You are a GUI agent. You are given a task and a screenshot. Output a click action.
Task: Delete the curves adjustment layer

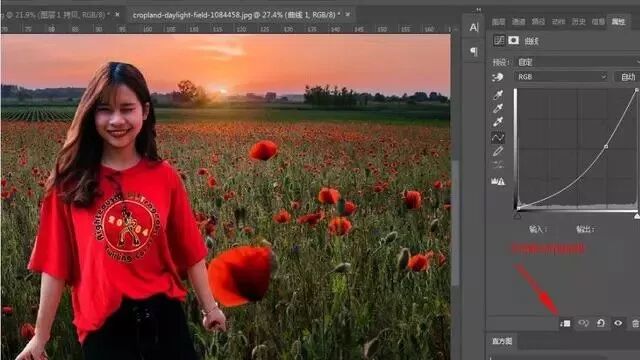(636, 323)
